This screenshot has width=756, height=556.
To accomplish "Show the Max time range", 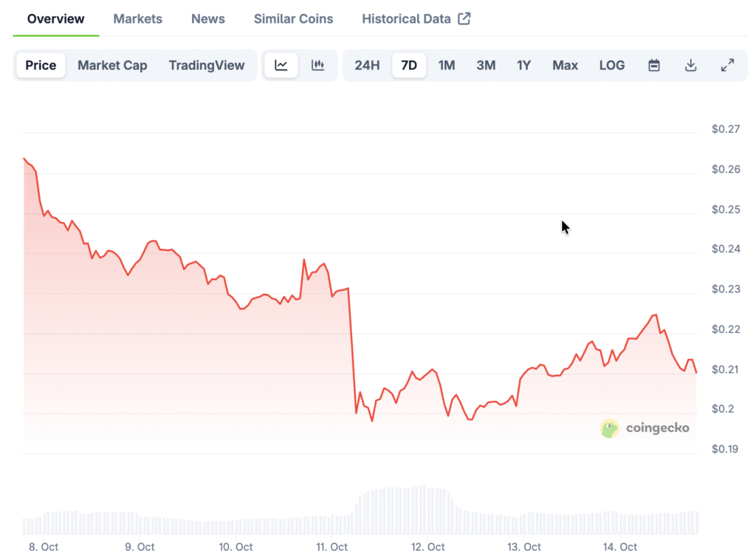I will click(x=565, y=65).
